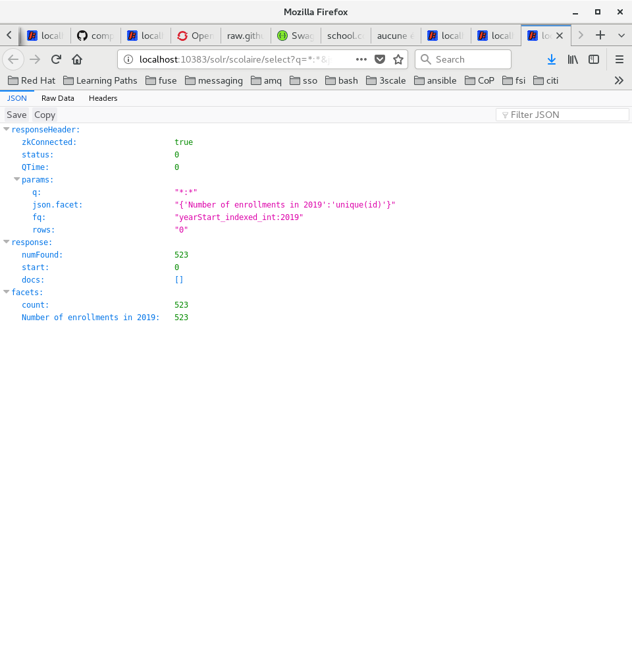
Task: Switch to school.co tab
Action: coord(346,36)
